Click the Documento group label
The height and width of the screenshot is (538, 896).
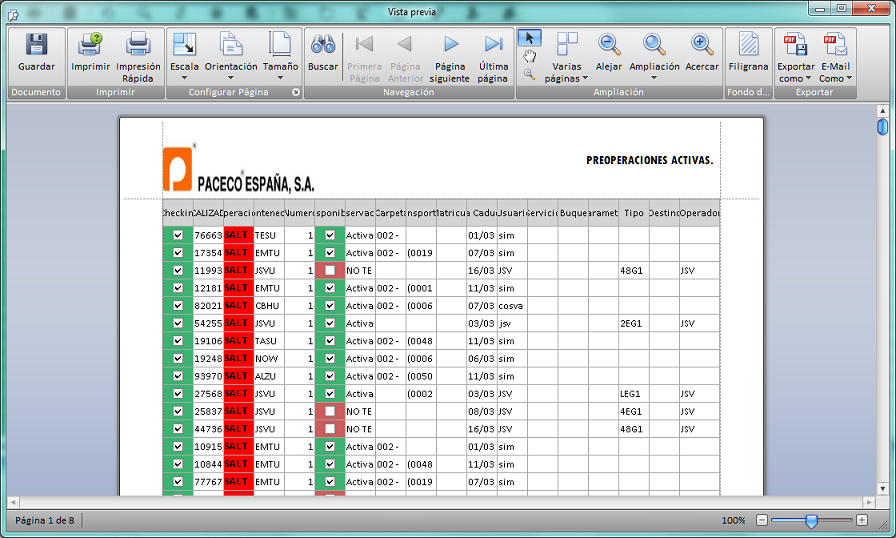click(x=36, y=92)
